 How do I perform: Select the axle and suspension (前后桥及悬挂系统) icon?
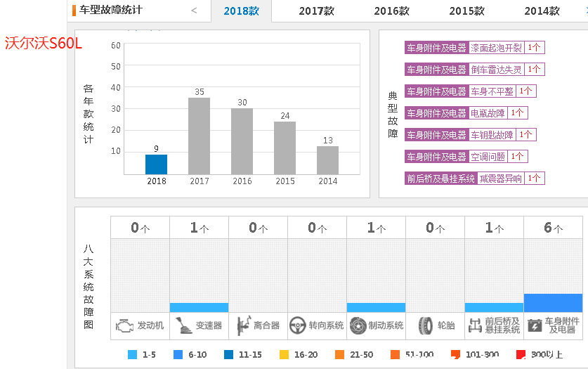click(476, 325)
